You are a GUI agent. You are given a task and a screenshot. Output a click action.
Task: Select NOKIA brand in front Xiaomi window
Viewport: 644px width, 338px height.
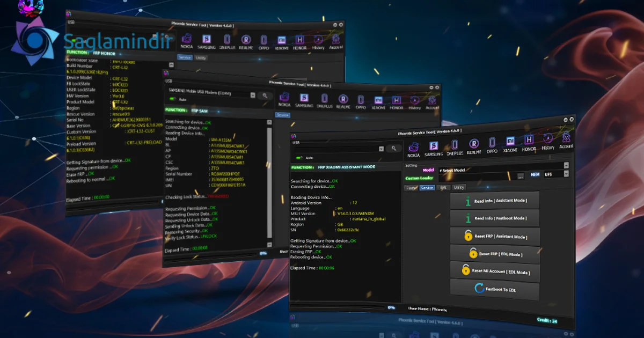pos(414,149)
